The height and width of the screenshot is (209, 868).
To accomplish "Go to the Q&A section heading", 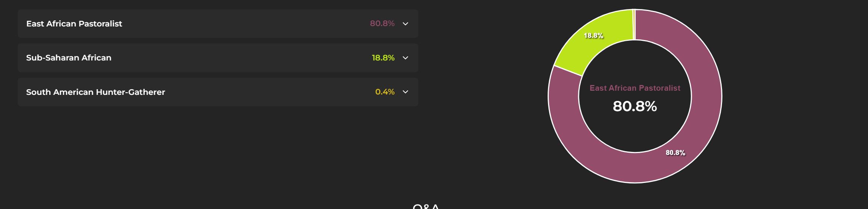I will click(x=426, y=206).
